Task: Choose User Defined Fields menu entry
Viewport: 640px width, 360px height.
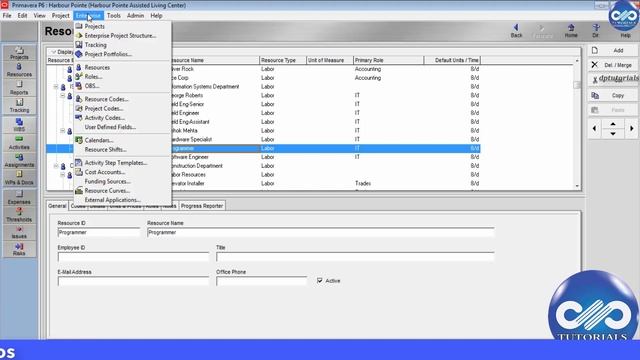Action: (x=110, y=127)
